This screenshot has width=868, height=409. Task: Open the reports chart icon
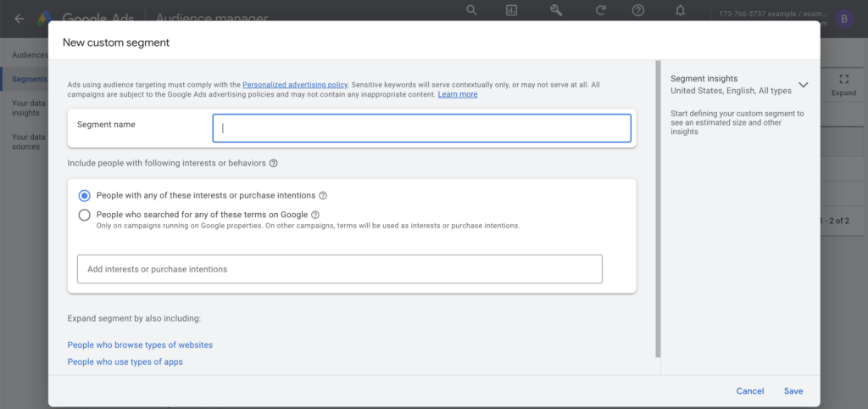511,10
